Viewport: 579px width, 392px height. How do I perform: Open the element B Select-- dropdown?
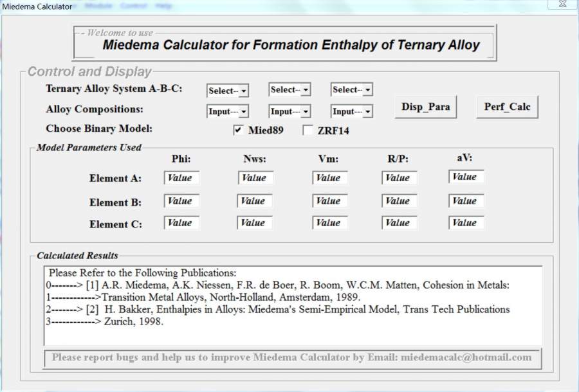pos(289,89)
